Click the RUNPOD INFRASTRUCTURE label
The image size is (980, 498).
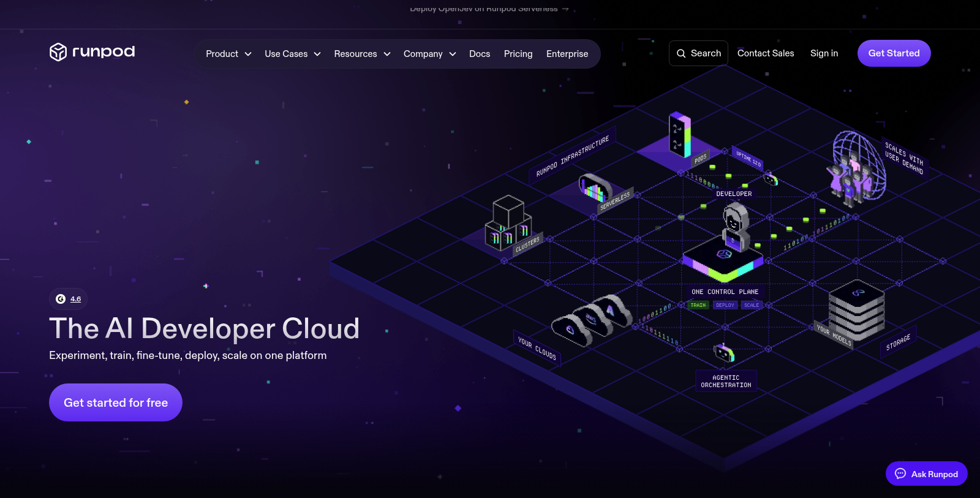pos(573,156)
